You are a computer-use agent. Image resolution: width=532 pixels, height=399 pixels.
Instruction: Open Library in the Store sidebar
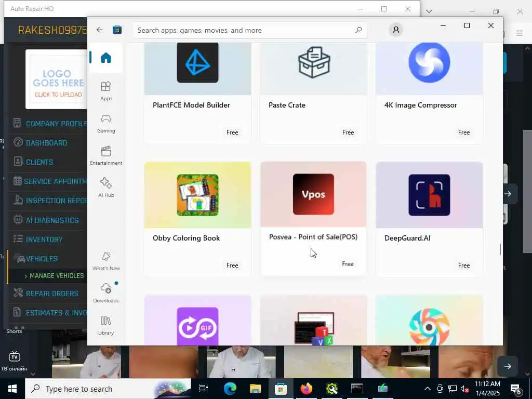[x=106, y=325]
